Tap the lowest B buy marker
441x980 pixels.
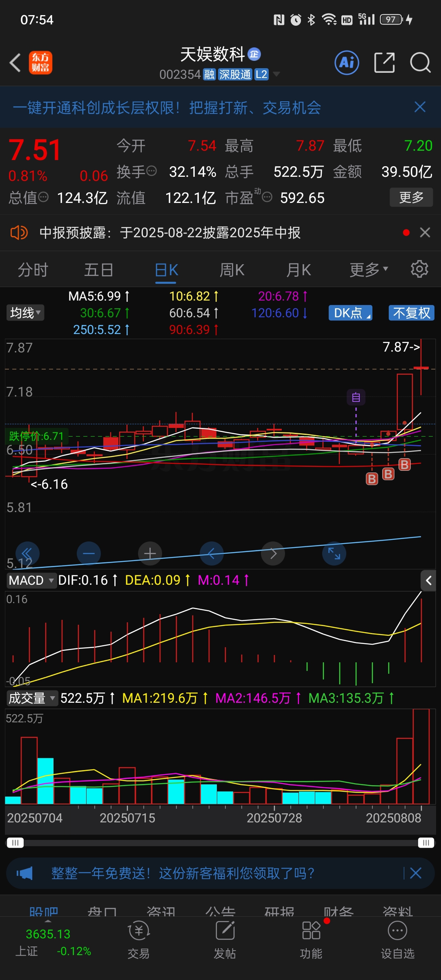pyautogui.click(x=372, y=479)
